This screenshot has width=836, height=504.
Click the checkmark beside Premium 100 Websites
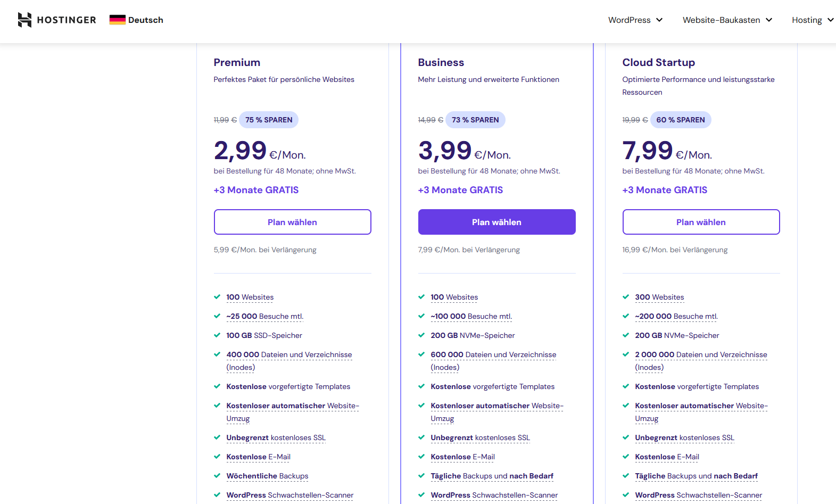(217, 297)
